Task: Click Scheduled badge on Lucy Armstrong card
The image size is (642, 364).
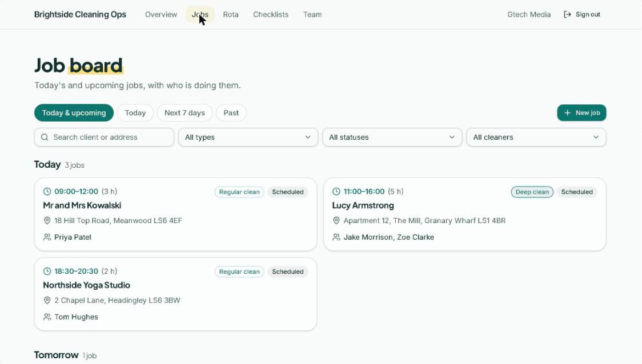Action: coord(576,192)
